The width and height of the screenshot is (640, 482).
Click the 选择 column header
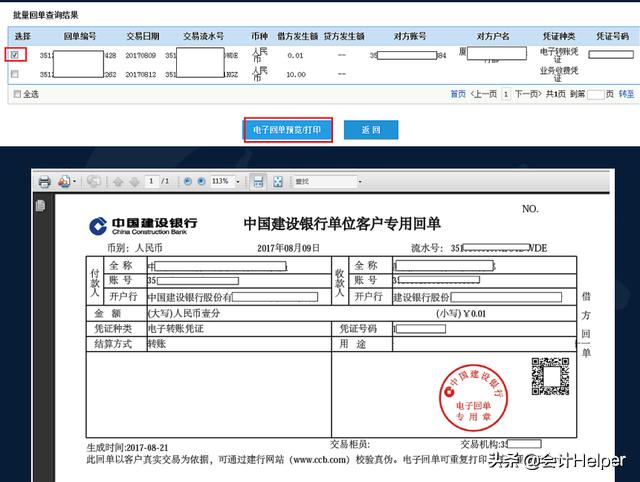pos(23,36)
